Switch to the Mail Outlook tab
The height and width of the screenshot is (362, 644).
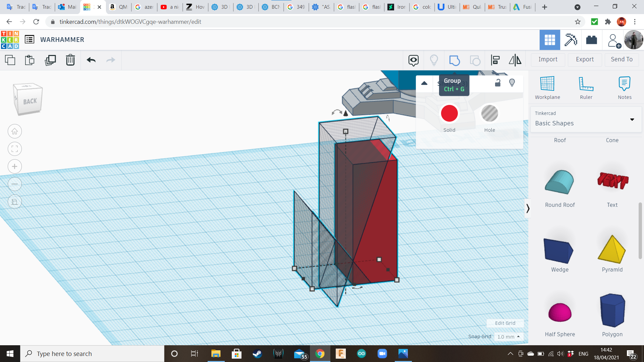(x=67, y=7)
